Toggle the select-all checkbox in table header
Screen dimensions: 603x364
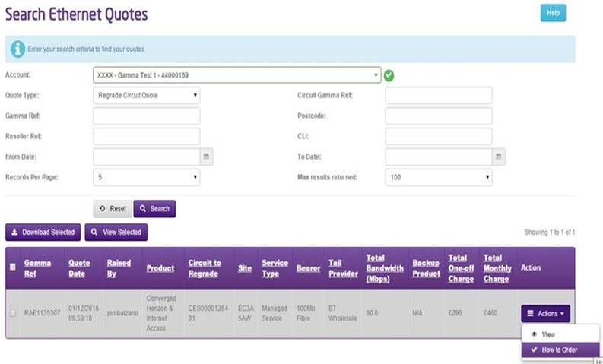point(13,267)
